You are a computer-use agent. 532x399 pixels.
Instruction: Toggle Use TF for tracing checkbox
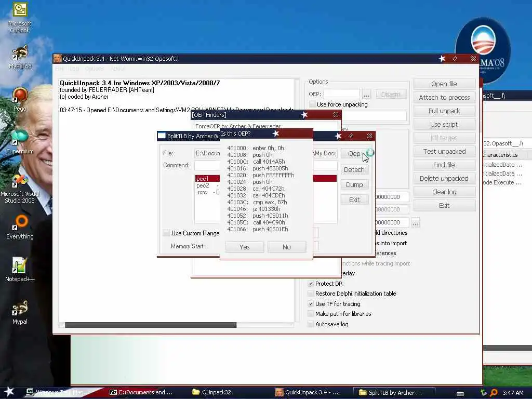coord(311,303)
